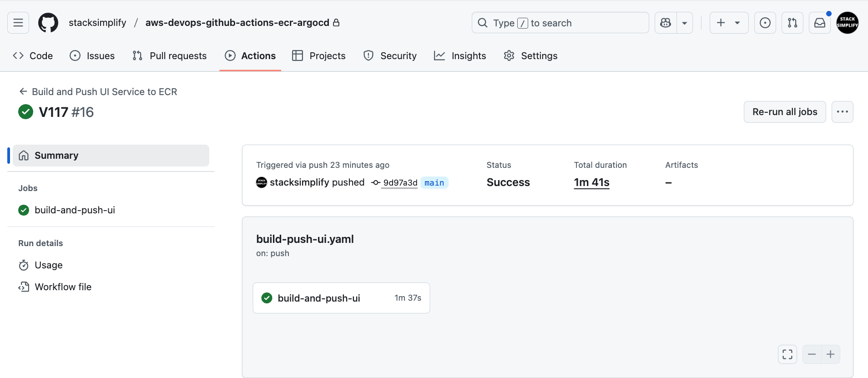Click the Success status text

[x=508, y=182]
